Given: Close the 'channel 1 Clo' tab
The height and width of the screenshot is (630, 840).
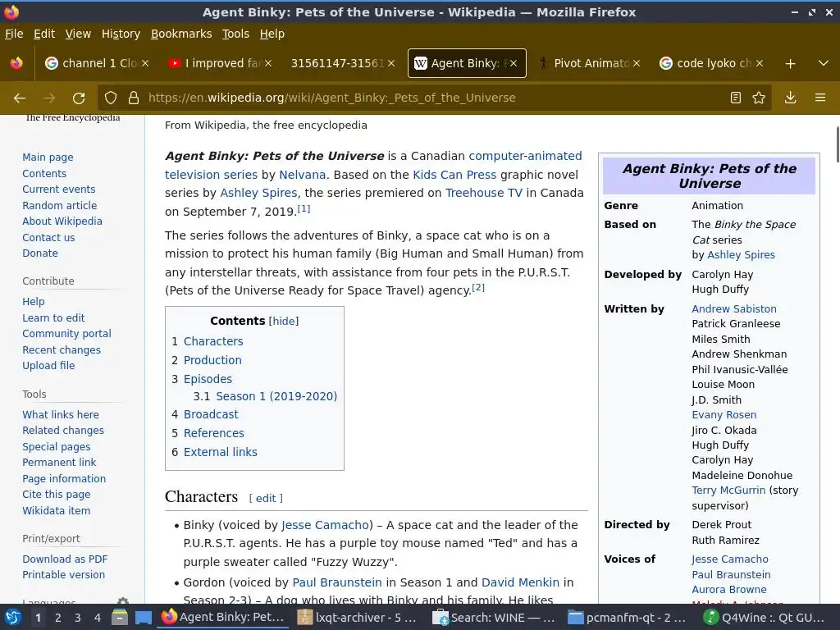Looking at the screenshot, I should (x=145, y=63).
